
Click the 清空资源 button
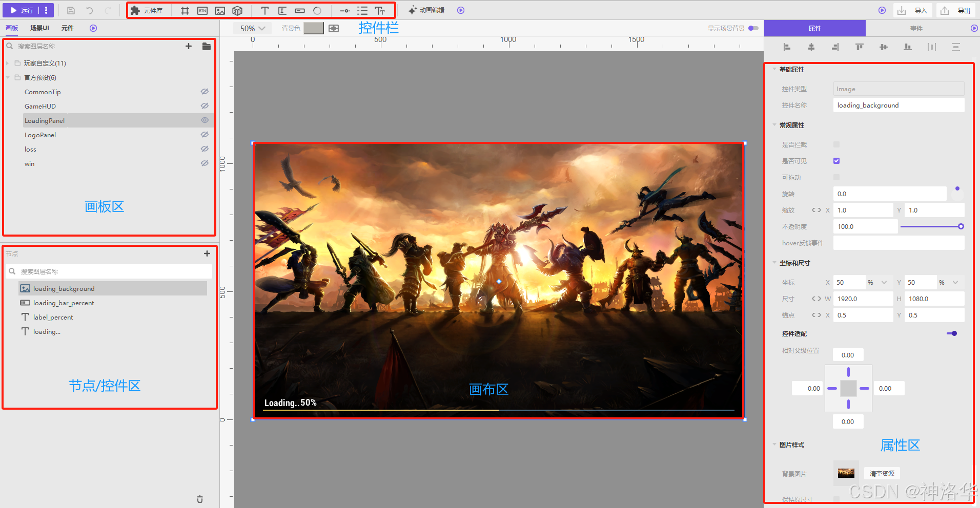(882, 474)
